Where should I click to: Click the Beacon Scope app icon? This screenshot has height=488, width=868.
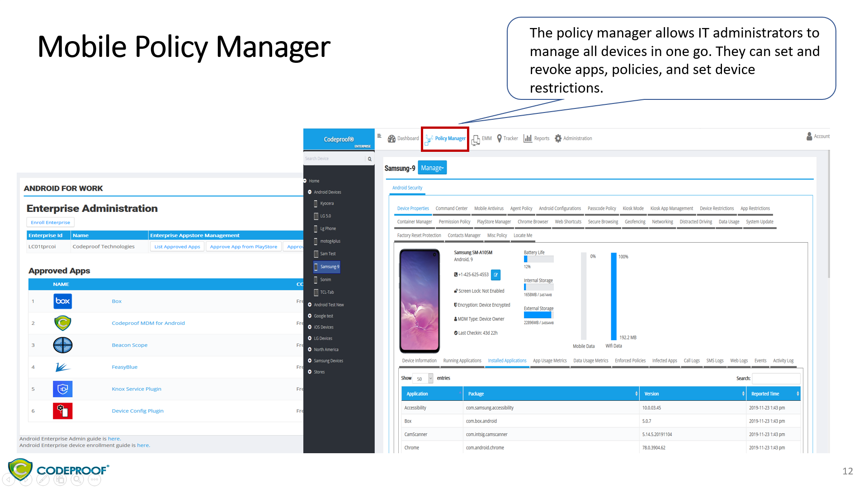coord(62,345)
